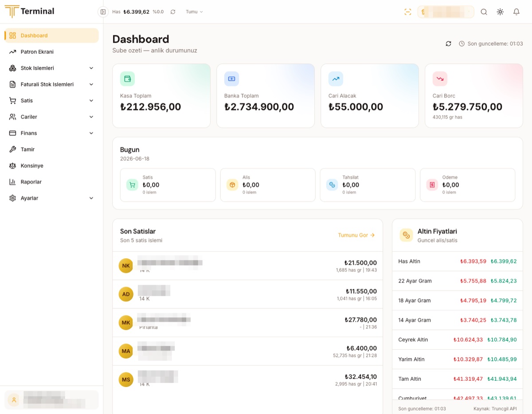532x414 pixels.
Task: Click the barcode scan icon
Action: coord(408,12)
